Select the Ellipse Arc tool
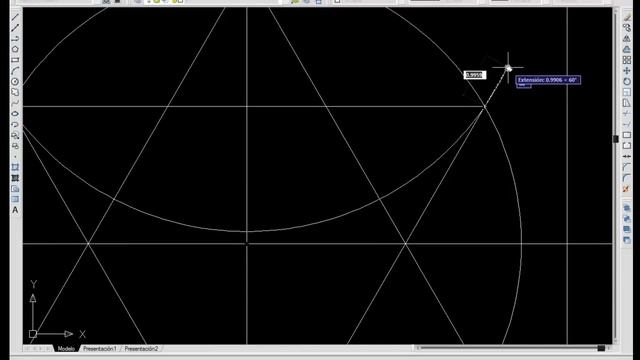This screenshot has height=360, width=640. pos(15,124)
